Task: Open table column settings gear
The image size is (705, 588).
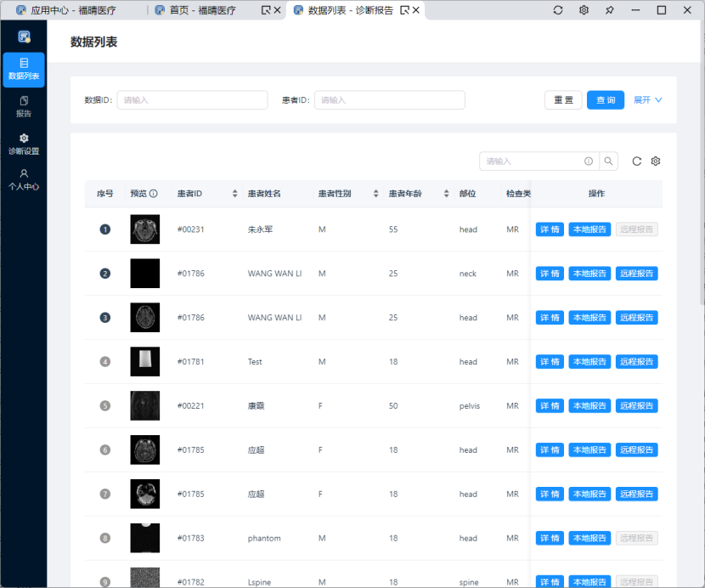Action: [x=656, y=161]
